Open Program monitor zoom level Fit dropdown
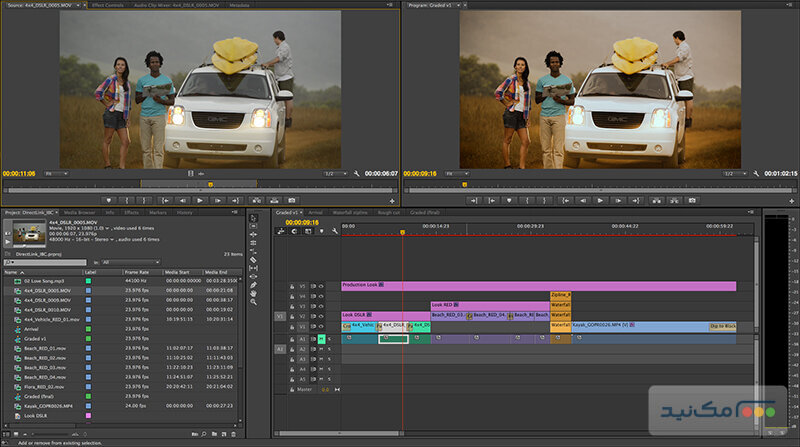The height and width of the screenshot is (447, 800). click(x=457, y=173)
